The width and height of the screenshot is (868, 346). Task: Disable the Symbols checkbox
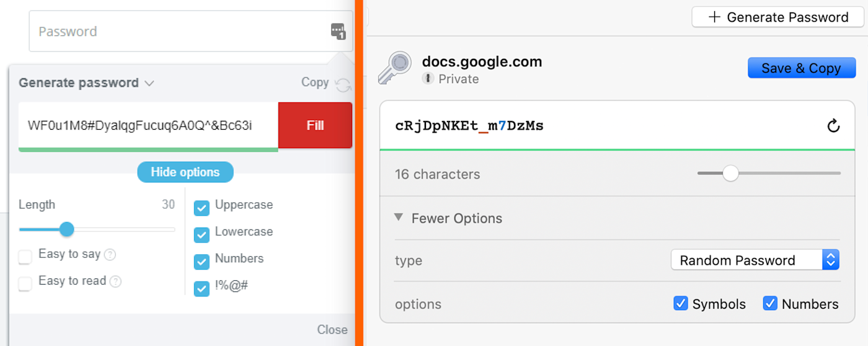tap(680, 303)
